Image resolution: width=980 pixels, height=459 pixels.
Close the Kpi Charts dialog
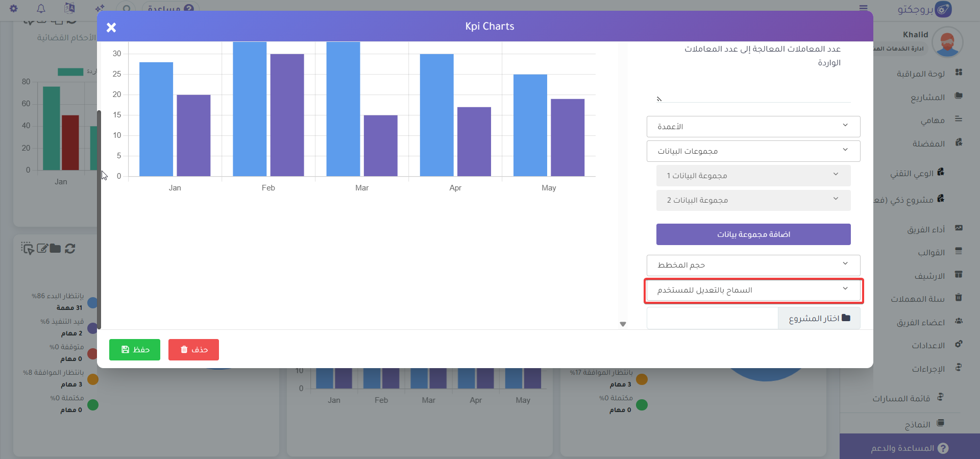pos(111,28)
